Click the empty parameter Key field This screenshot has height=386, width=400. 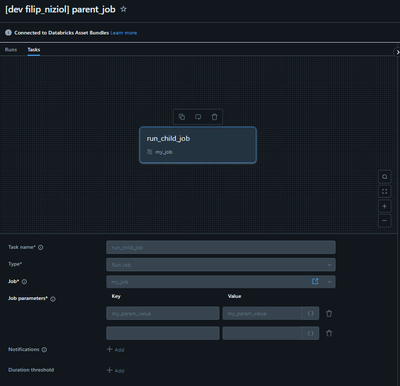163,333
